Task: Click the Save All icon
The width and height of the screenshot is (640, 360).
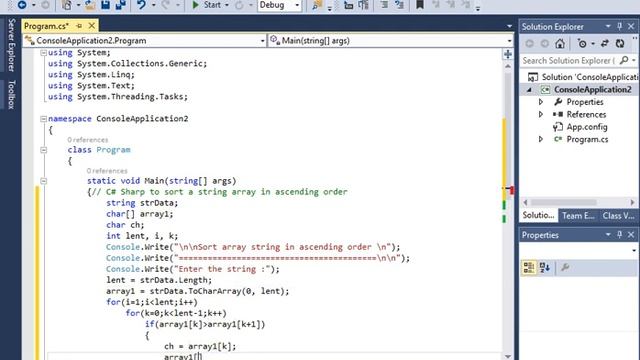Action: pos(120,5)
